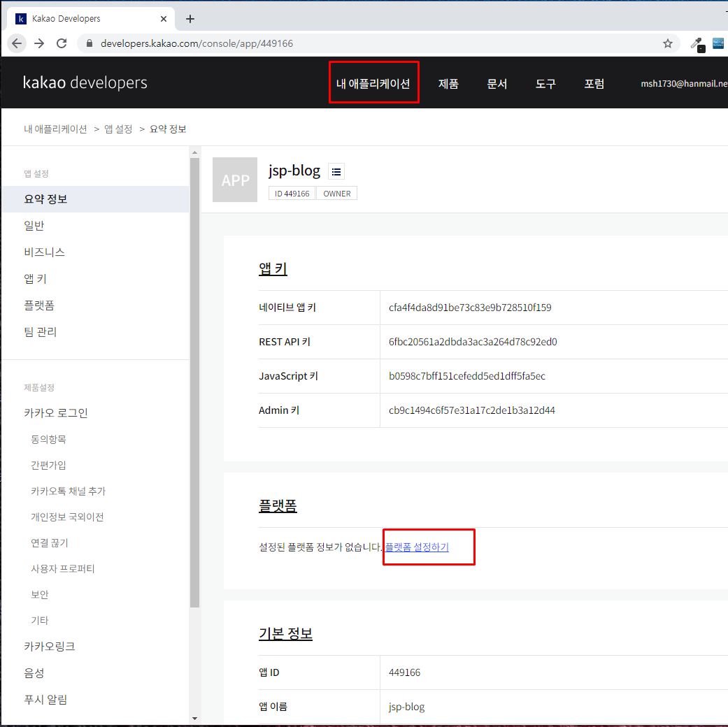The height and width of the screenshot is (727, 728).
Task: Open 카카오 로그인 in the sidebar
Action: (56, 413)
